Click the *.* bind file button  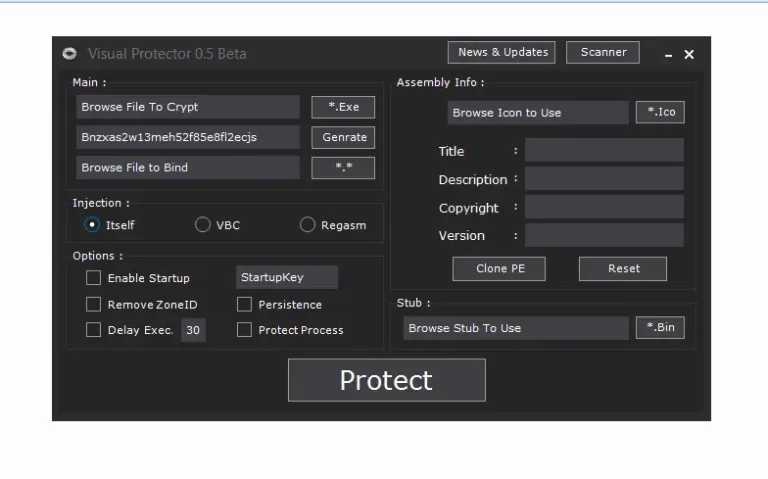click(x=343, y=168)
